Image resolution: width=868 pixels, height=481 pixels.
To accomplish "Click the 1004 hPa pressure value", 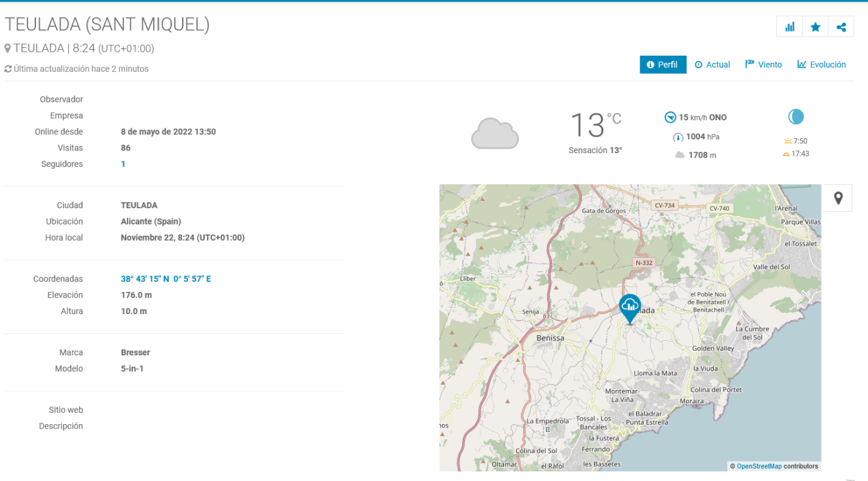I will point(703,137).
